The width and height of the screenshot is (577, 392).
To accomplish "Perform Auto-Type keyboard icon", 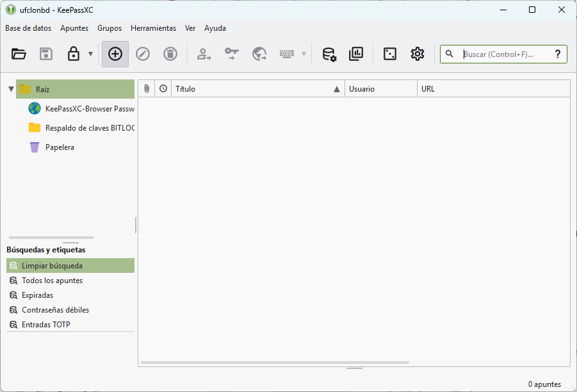I will click(287, 54).
